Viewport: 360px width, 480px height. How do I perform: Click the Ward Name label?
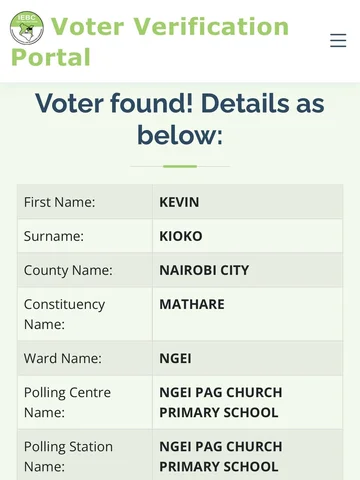[63, 358]
